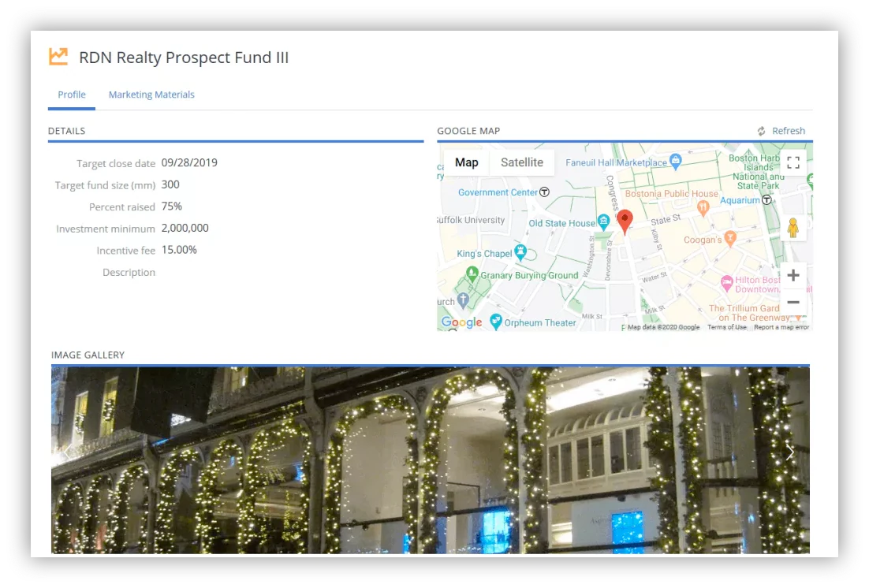869x588 pixels.
Task: Switch to the Marketing Materials tab
Action: click(x=151, y=95)
